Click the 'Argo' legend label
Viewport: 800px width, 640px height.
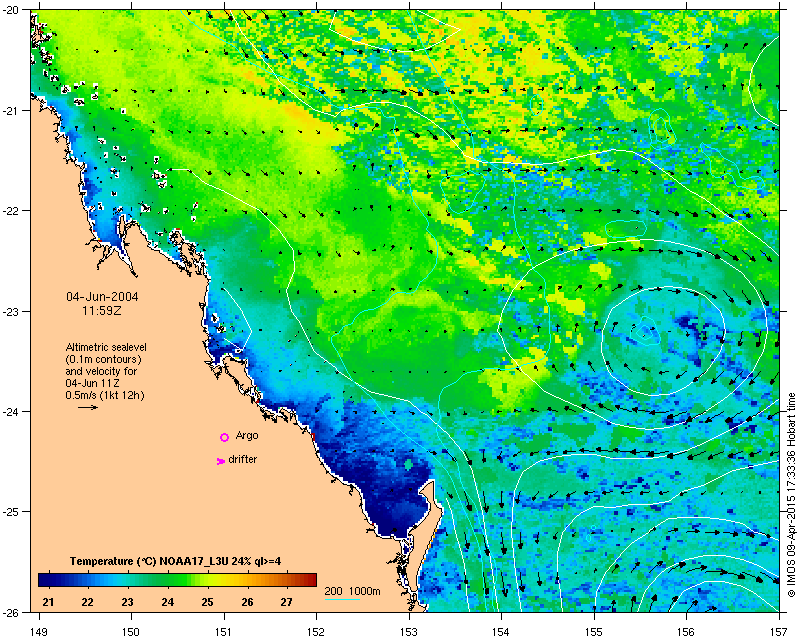247,436
